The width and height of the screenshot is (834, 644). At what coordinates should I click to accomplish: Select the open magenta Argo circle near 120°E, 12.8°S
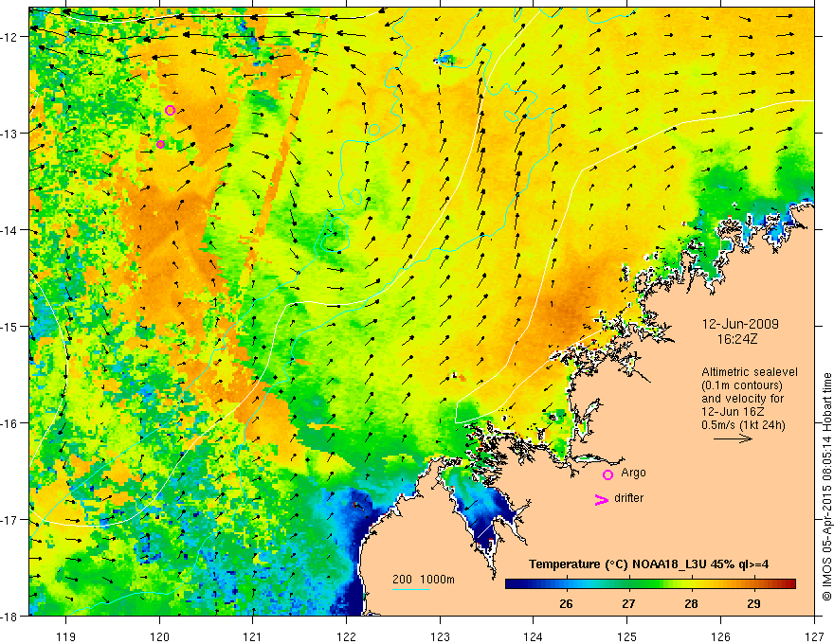pos(170,111)
